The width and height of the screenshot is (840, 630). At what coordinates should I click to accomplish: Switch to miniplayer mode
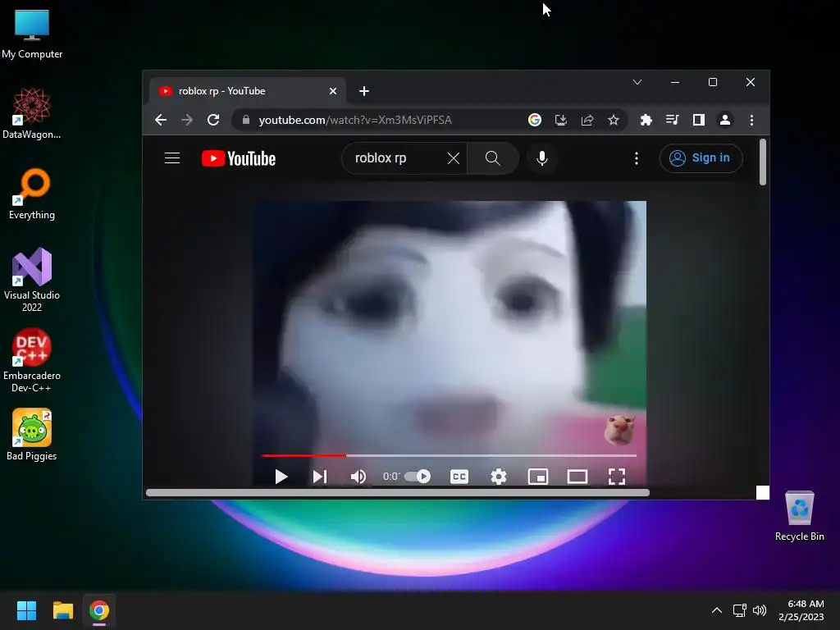[x=538, y=477]
